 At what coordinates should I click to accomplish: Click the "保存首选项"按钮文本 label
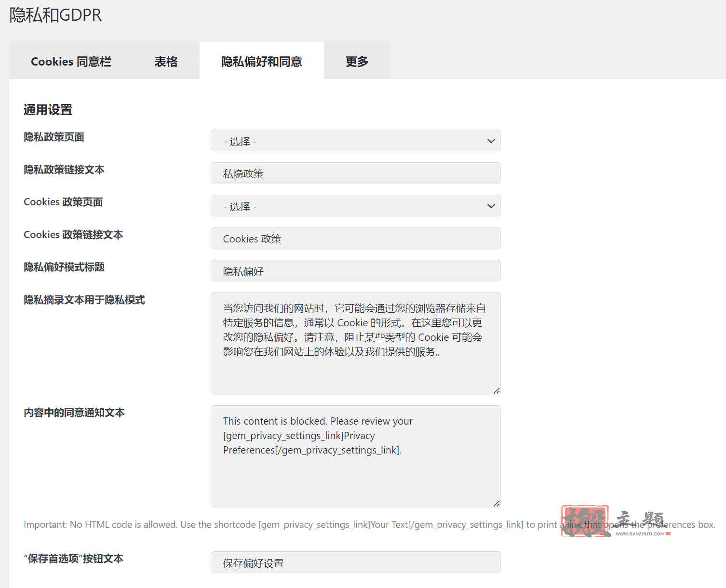[73, 559]
